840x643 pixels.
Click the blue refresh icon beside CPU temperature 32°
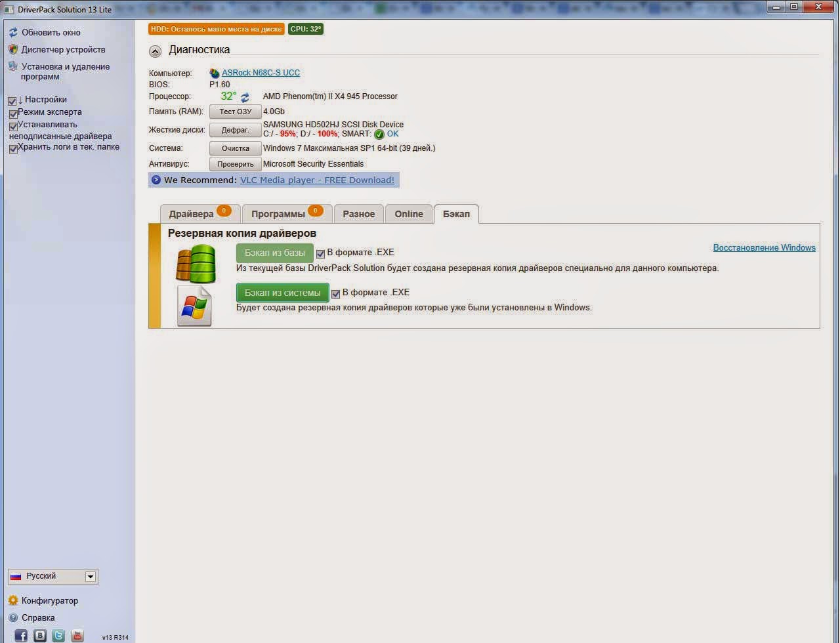click(x=245, y=97)
